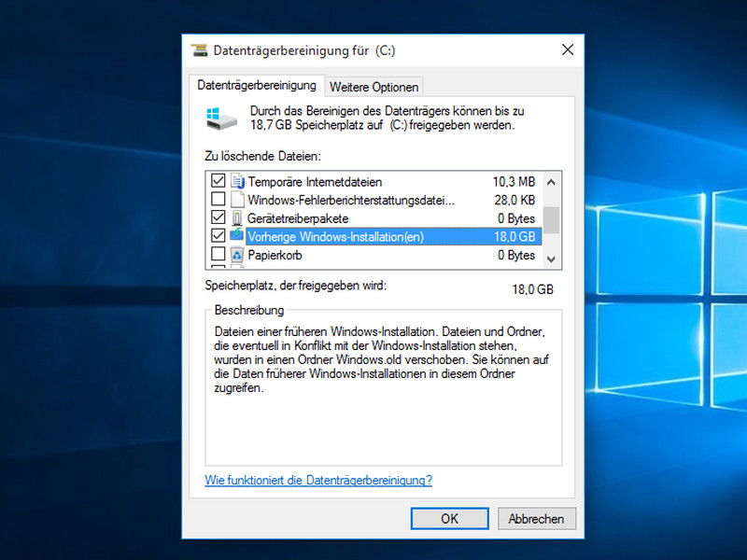Click the Windows drive icon beside the summary text
Viewport: 747px width, 560px height.
pos(221,119)
